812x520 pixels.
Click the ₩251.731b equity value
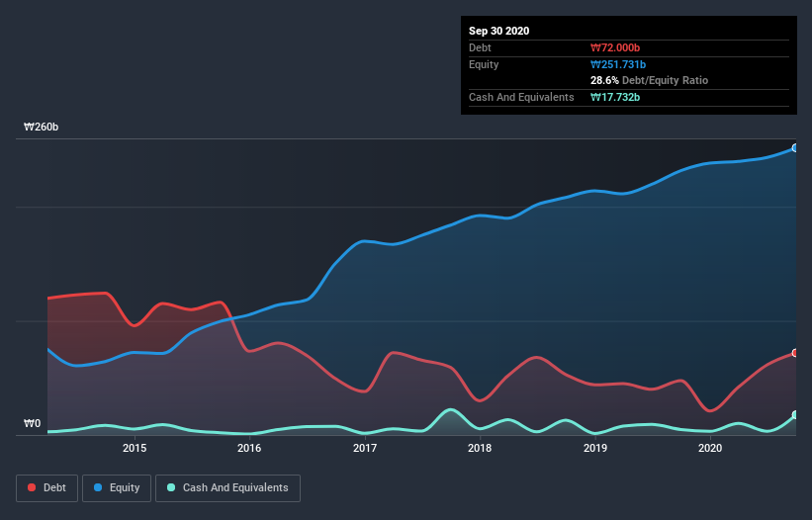tap(618, 64)
